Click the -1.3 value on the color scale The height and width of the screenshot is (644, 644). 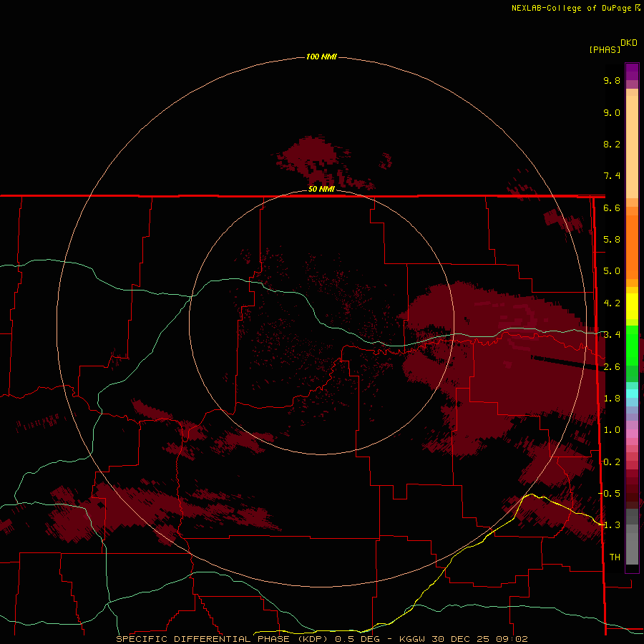point(609,525)
